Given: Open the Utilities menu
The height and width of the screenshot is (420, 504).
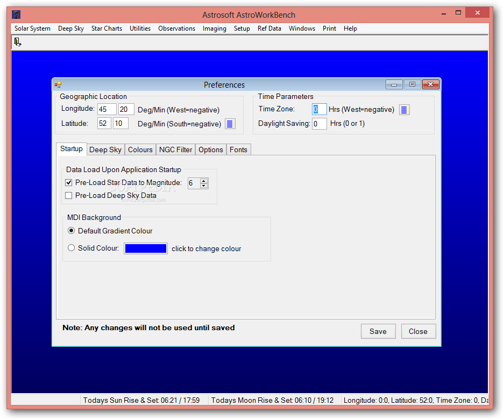Looking at the screenshot, I should click(x=140, y=29).
